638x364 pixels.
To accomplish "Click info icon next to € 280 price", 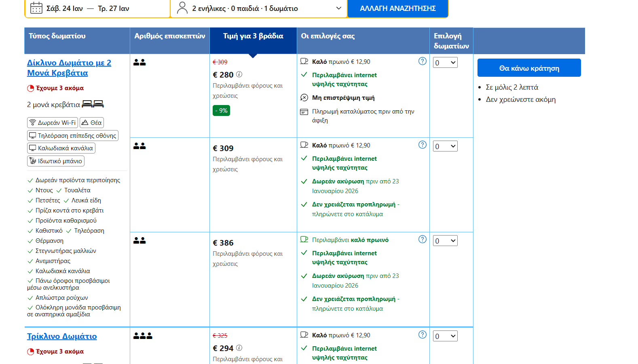I will pos(239,74).
